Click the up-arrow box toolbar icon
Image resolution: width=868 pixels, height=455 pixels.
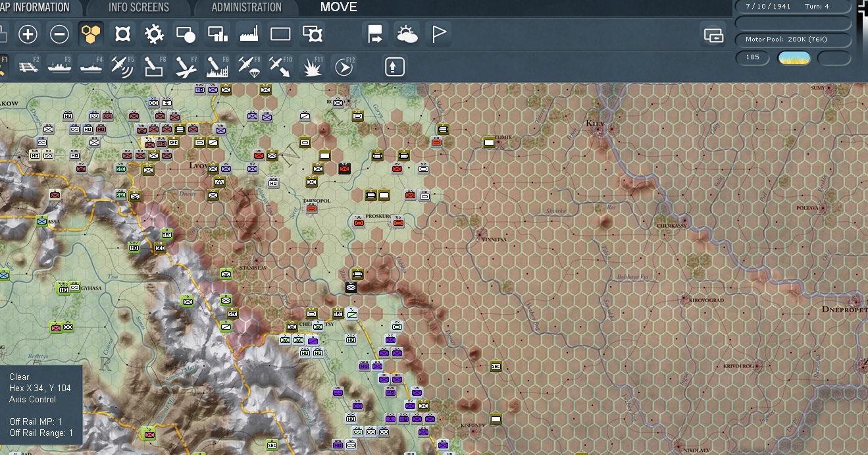(395, 67)
